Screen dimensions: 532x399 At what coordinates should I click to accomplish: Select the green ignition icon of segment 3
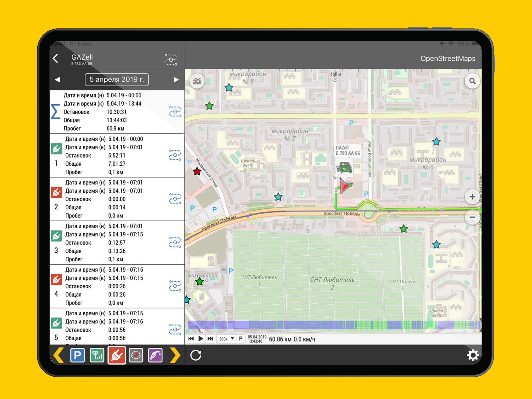56,236
